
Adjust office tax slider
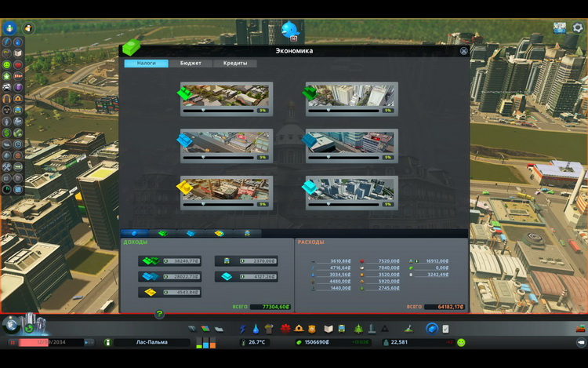343,204
